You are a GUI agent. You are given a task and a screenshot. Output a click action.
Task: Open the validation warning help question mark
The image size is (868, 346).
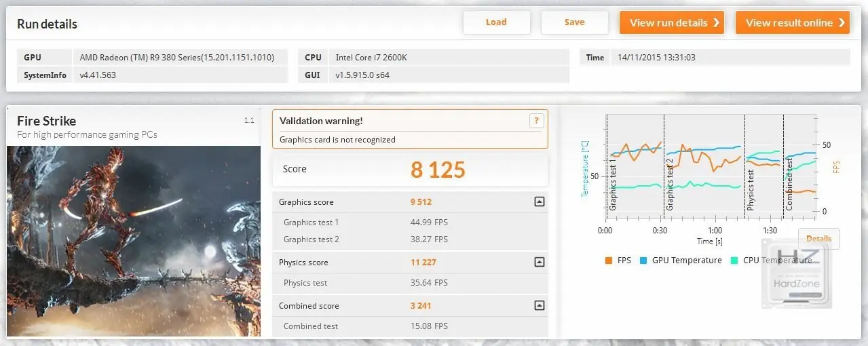(x=536, y=121)
